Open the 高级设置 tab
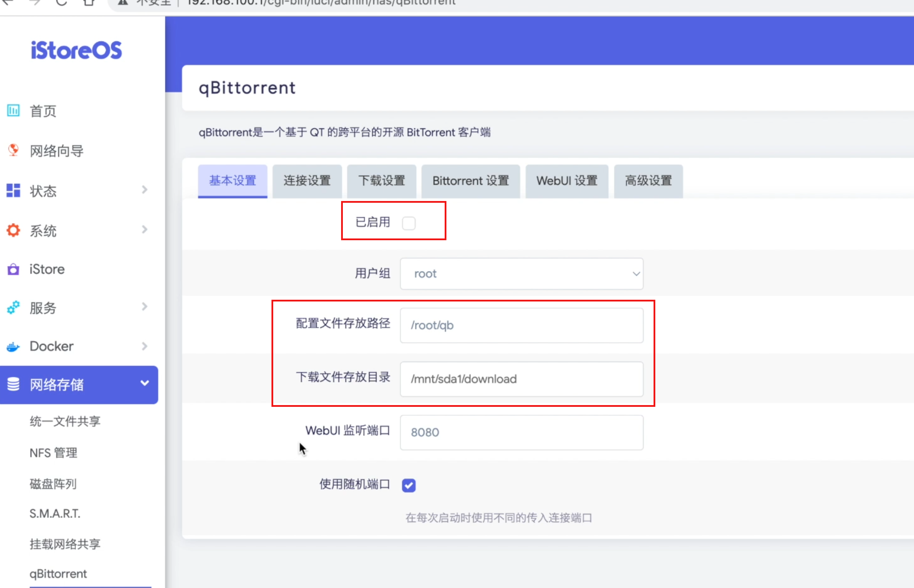914x588 pixels. pyautogui.click(x=648, y=181)
